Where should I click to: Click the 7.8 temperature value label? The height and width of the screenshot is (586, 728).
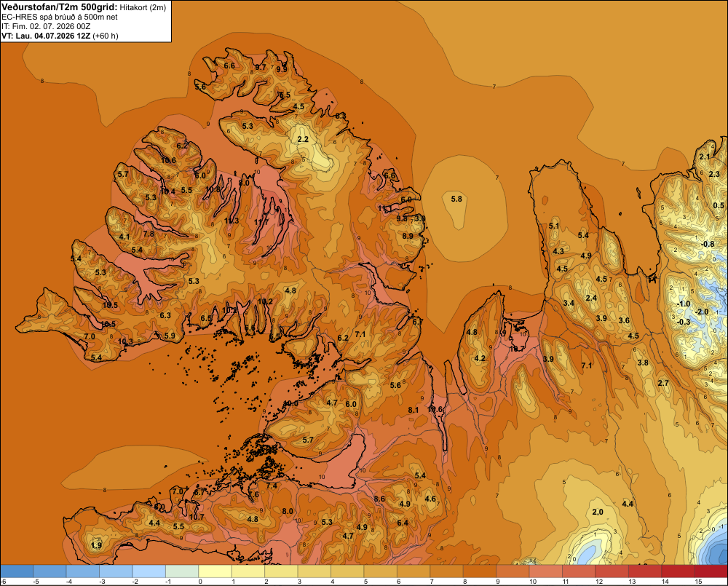coord(149,234)
